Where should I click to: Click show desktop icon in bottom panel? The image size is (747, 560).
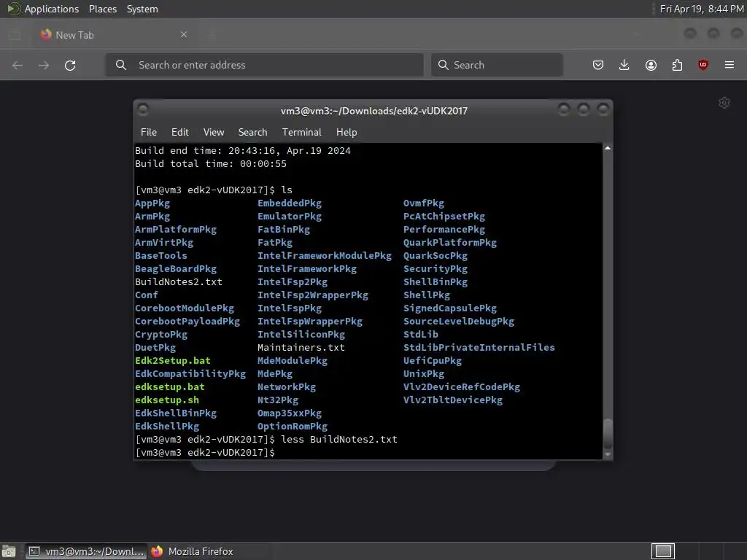[9, 551]
